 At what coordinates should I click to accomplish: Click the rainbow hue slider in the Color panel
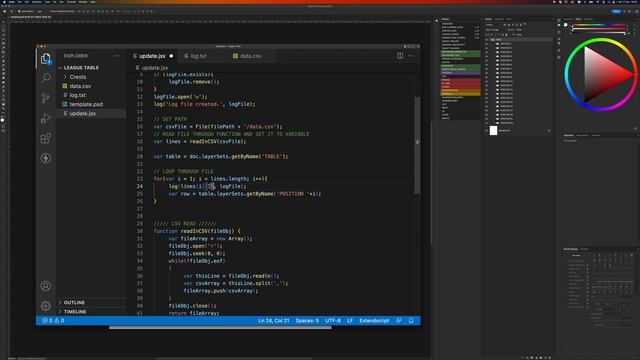pyautogui.click(x=599, y=25)
